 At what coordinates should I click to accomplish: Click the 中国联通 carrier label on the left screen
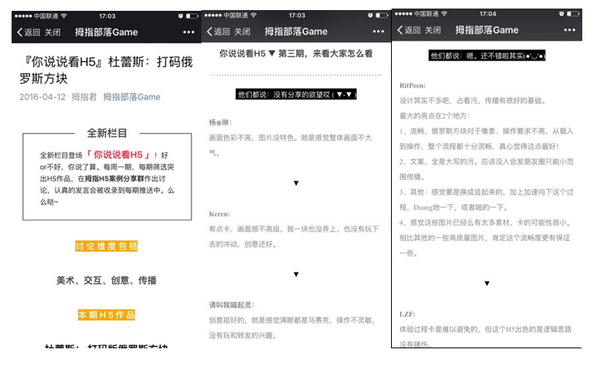click(x=46, y=16)
